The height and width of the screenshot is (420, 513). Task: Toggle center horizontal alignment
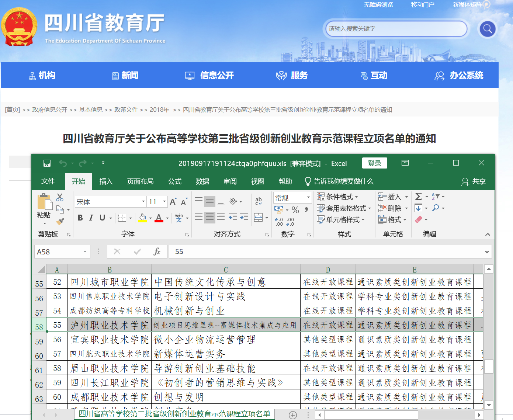pyautogui.click(x=209, y=218)
